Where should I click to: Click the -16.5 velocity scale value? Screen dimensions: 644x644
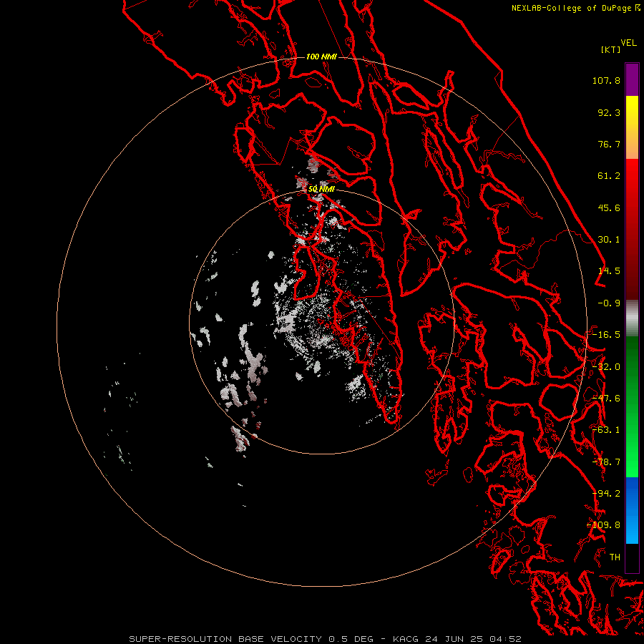click(x=606, y=335)
